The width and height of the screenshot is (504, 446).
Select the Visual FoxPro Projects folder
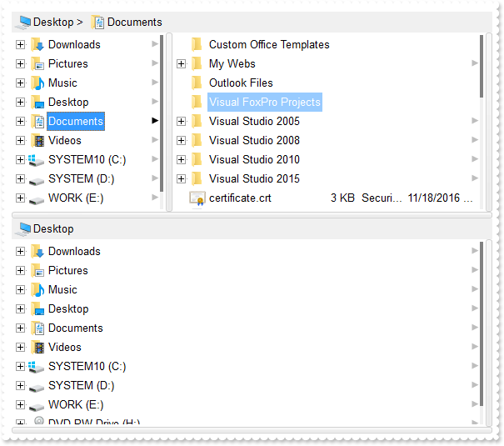click(x=264, y=102)
